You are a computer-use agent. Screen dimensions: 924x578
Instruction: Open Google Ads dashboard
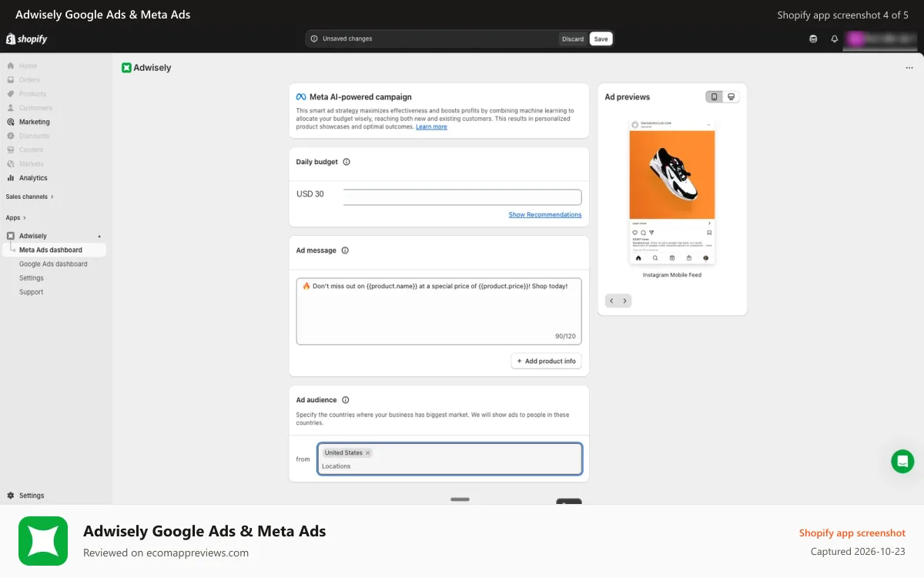pos(53,264)
